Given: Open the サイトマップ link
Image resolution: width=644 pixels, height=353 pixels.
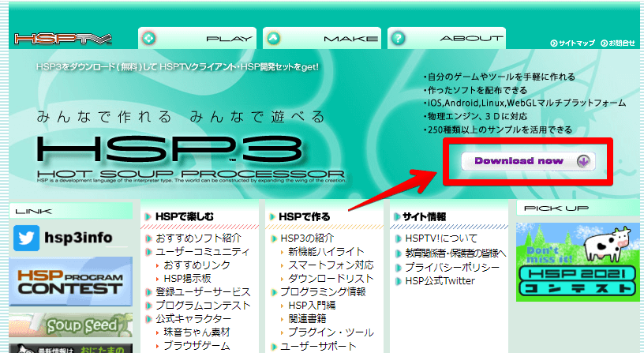Looking at the screenshot, I should (572, 43).
